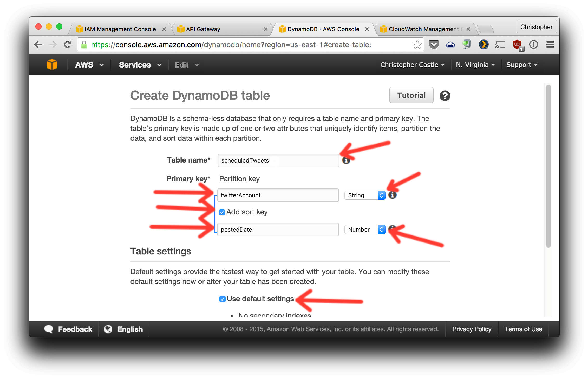Click the Plex extension icon
The width and height of the screenshot is (588, 378).
(484, 45)
